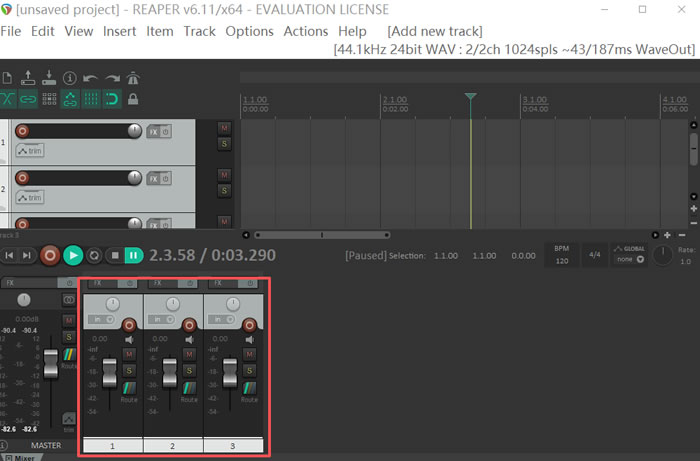The height and width of the screenshot is (461, 700).
Task: Arm mixer track 3 for recording
Action: tap(248, 324)
